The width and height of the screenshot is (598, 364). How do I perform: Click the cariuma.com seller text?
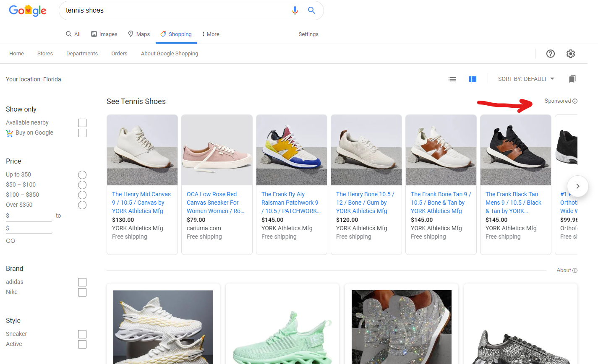204,228
